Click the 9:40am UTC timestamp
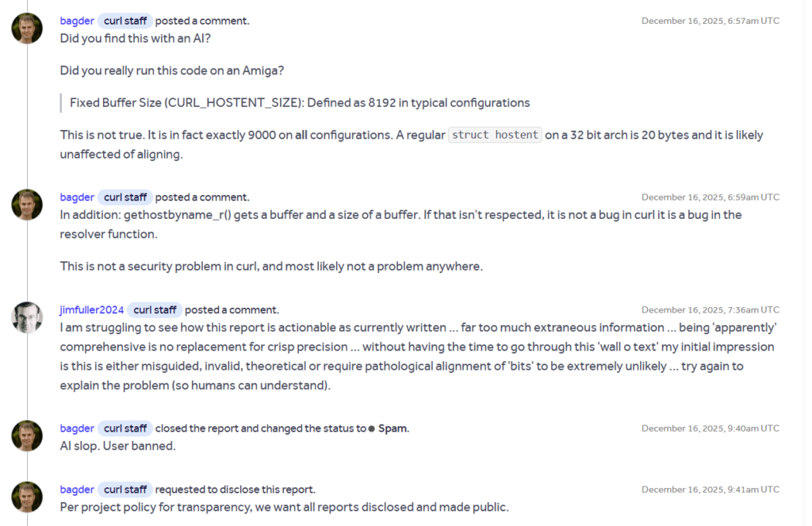 [x=710, y=428]
